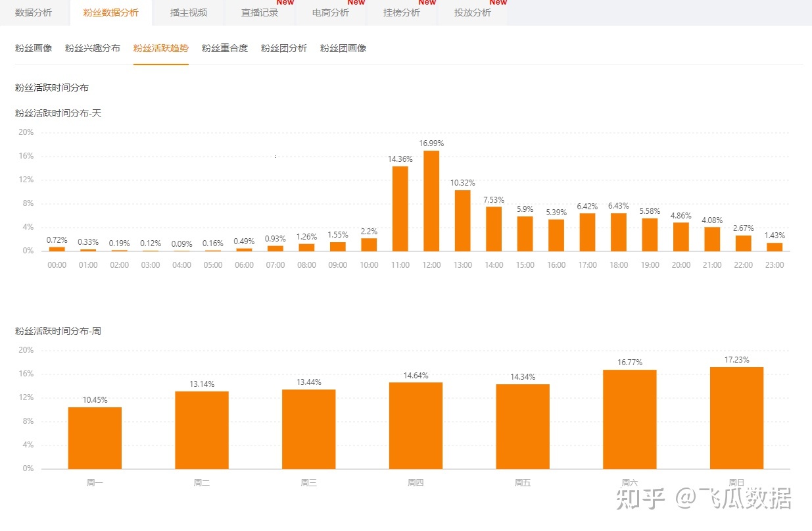This screenshot has height=531, width=812.
Task: Open the 直播记录 tab
Action: pos(260,13)
